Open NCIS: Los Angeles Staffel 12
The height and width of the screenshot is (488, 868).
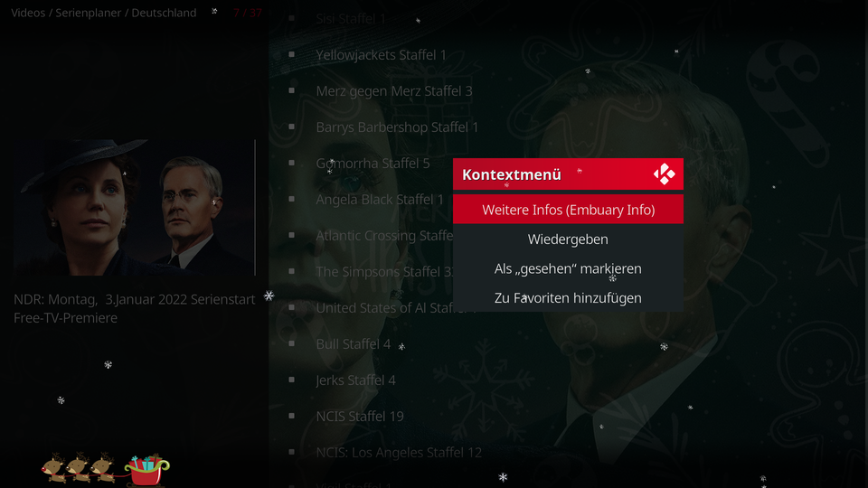399,453
